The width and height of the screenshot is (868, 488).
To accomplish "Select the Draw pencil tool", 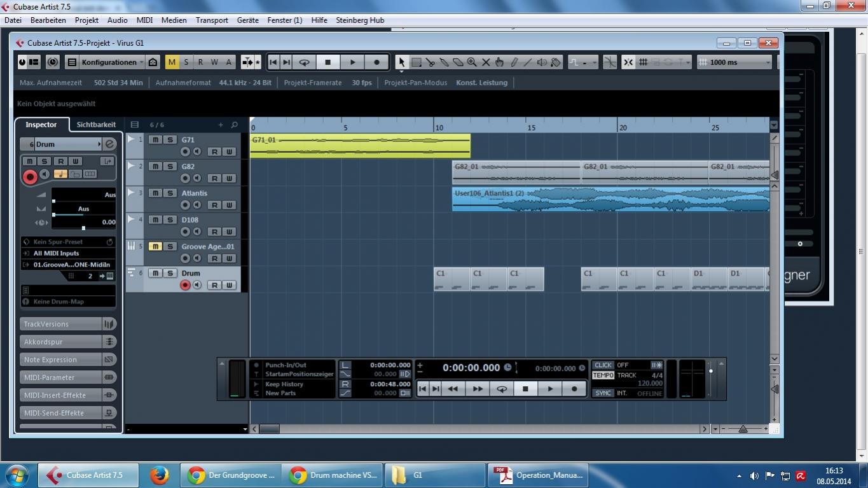I will pyautogui.click(x=514, y=62).
